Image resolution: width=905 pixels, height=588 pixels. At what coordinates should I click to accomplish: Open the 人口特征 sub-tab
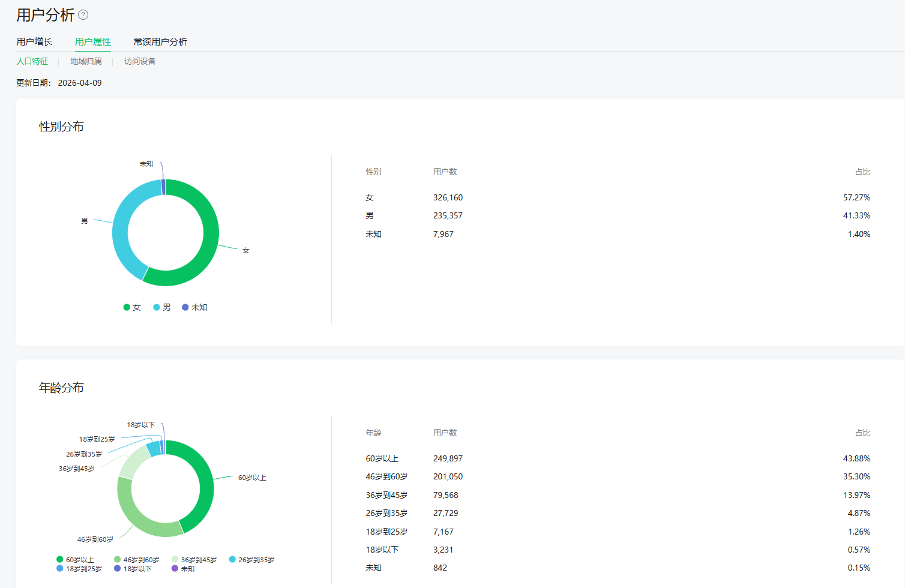click(x=32, y=61)
